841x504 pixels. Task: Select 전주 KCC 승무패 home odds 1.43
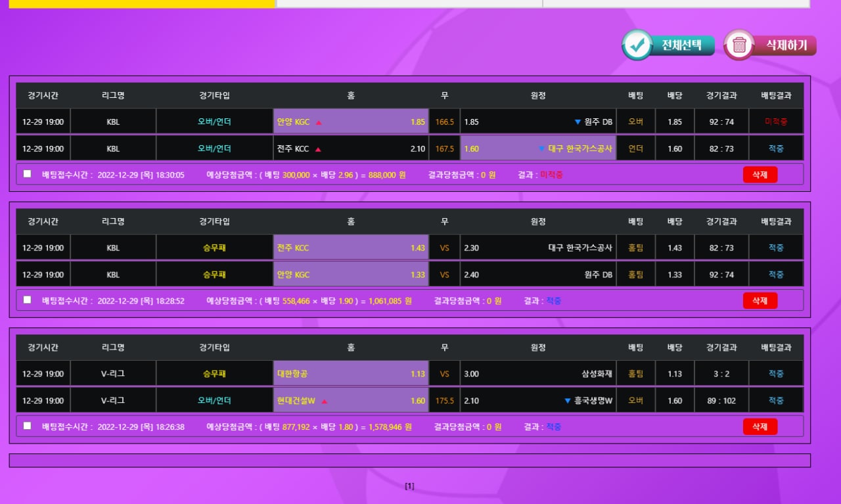pyautogui.click(x=351, y=248)
